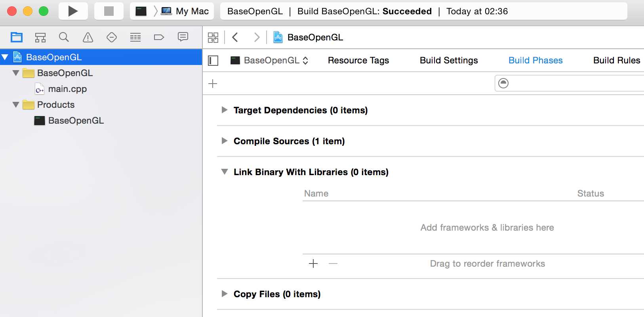Open the related items grid menu
The height and width of the screenshot is (317, 644).
[213, 37]
